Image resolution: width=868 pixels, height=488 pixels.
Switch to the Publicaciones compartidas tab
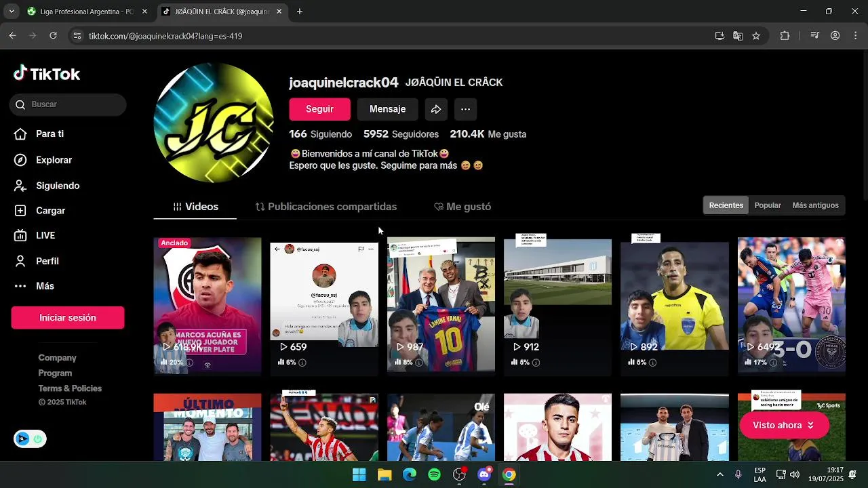325,207
